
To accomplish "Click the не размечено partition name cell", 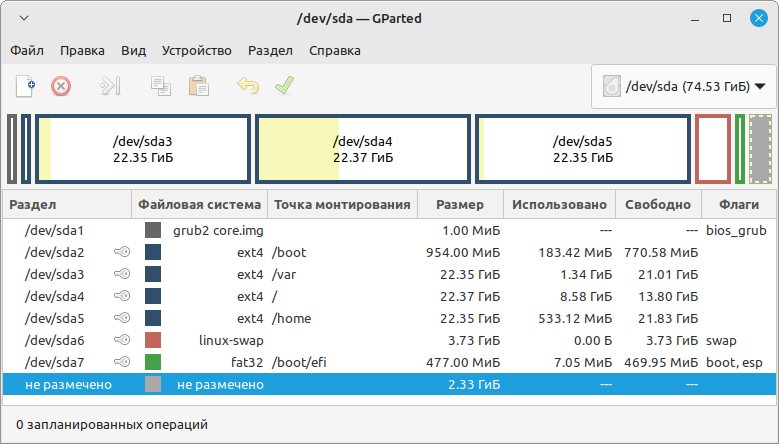I will (69, 384).
